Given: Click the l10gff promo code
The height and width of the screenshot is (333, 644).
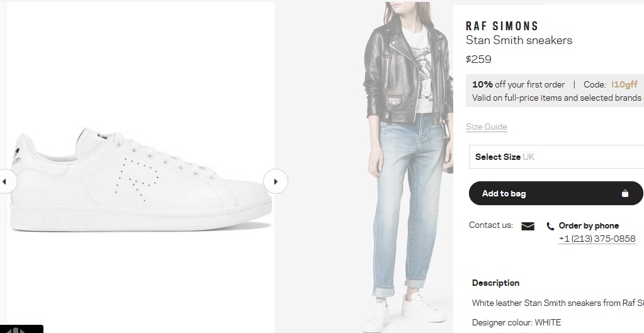Looking at the screenshot, I should point(624,84).
